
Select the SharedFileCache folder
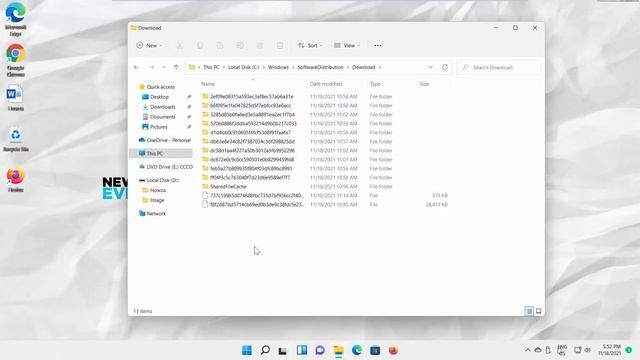pos(228,187)
